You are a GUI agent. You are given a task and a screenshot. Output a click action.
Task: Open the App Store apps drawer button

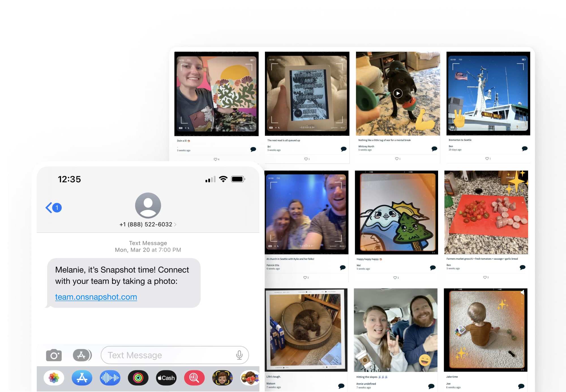[x=82, y=355]
